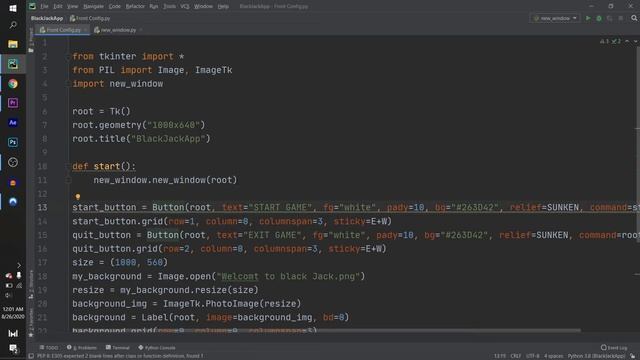This screenshot has height=360, width=640.
Task: Open the PyCharm app logo menu
Action: point(32,6)
